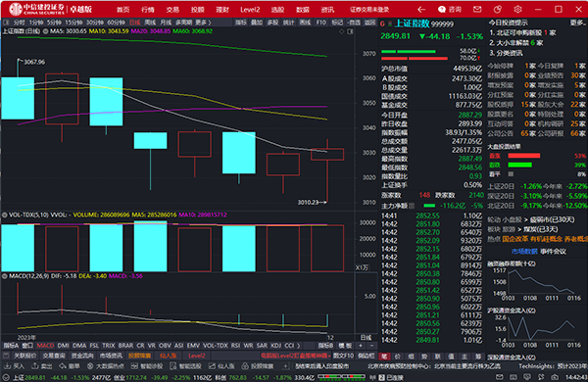Toggle the 笔 tick tab in detail panel
The height and width of the screenshot is (382, 588).
[384, 356]
